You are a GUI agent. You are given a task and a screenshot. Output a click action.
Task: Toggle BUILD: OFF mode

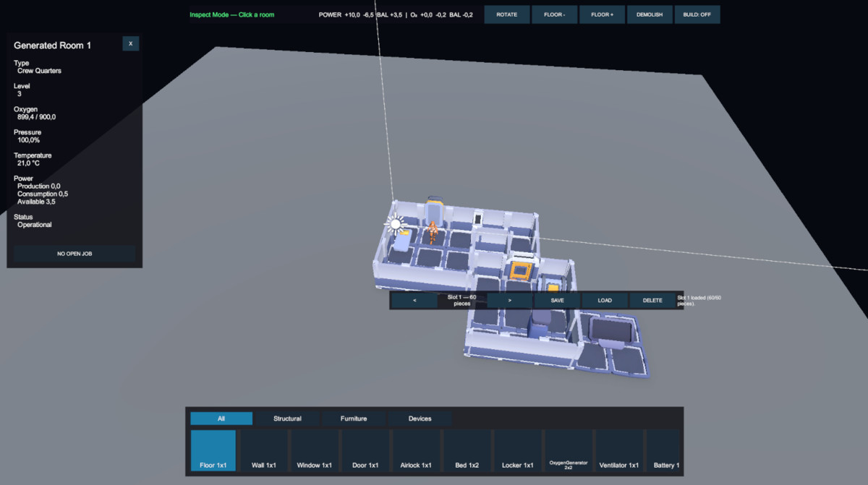697,14
